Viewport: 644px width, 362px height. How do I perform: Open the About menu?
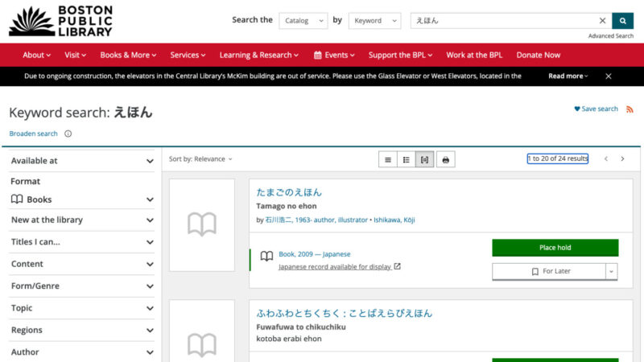36,55
